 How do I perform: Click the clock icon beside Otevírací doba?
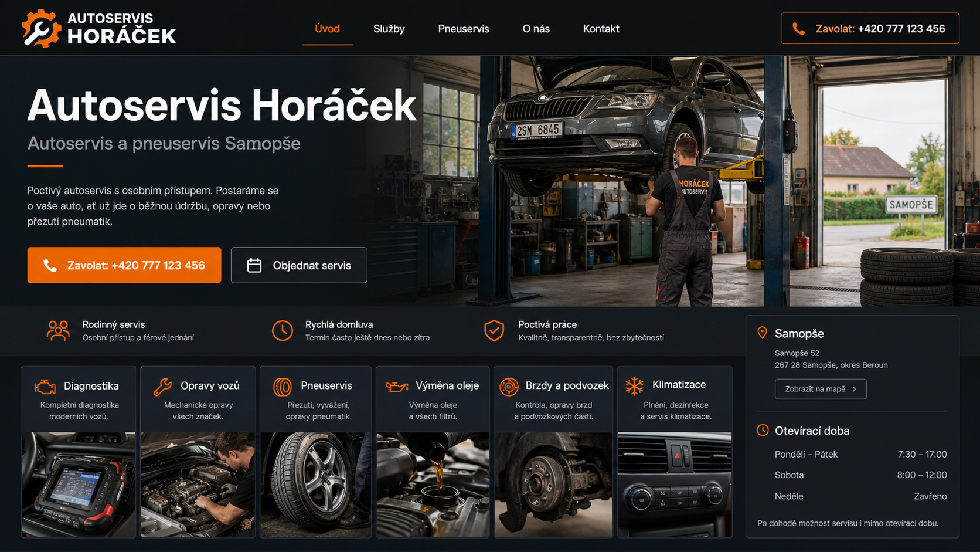click(763, 431)
